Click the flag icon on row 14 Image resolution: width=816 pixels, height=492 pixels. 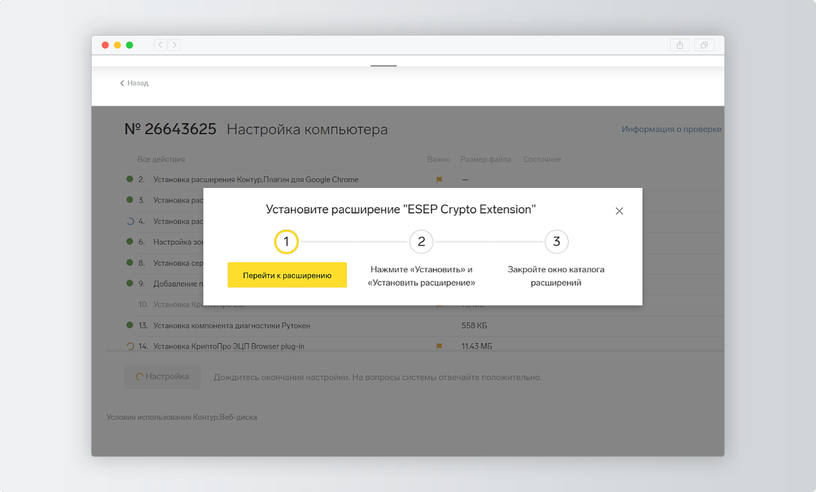[x=439, y=346]
